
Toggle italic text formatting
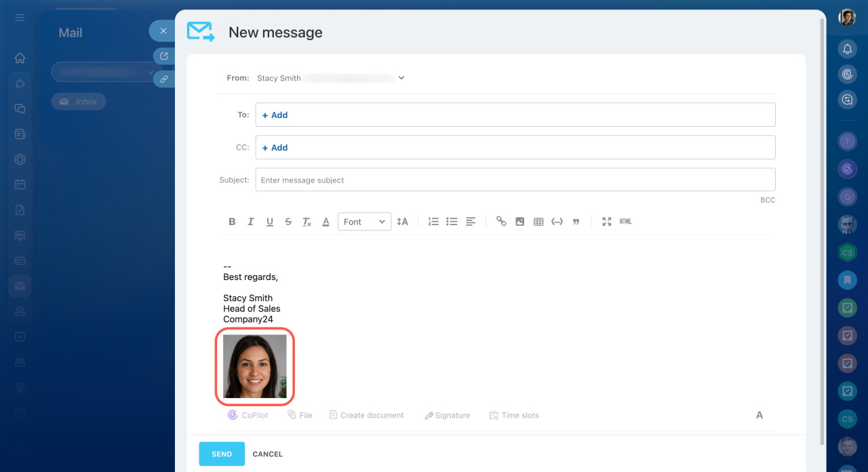tap(251, 222)
